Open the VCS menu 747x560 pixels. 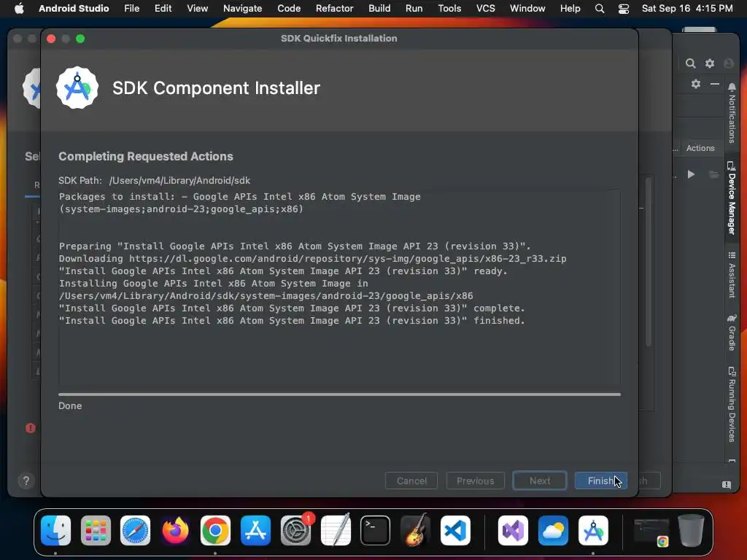[x=485, y=8]
